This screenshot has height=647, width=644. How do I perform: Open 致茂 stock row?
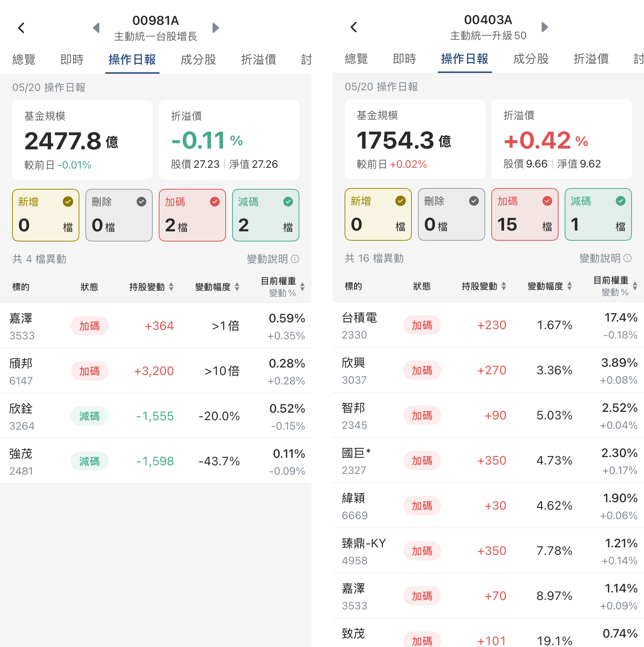click(488, 633)
